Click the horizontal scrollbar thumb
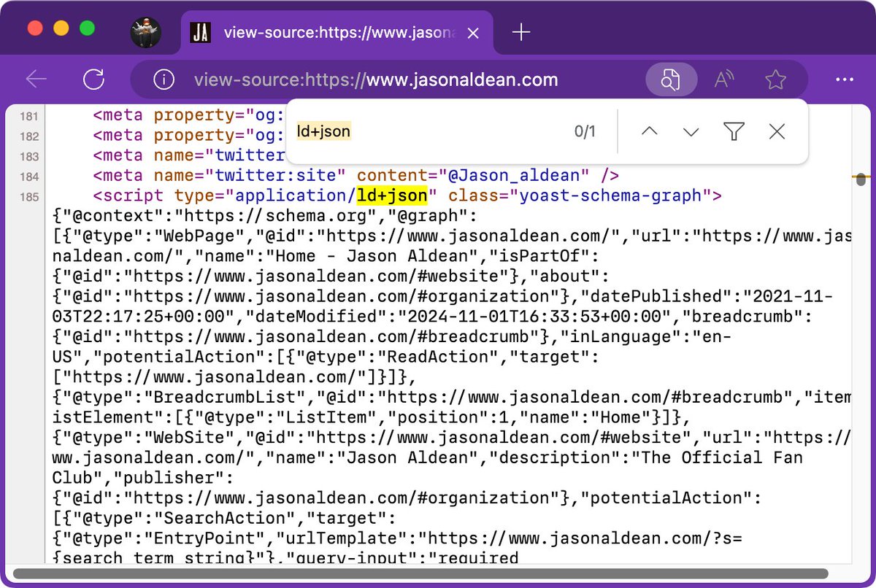876x588 pixels. [x=420, y=573]
